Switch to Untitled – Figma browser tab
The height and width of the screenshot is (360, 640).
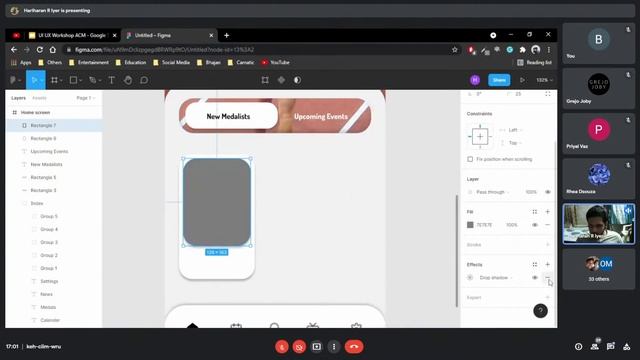coord(169,36)
